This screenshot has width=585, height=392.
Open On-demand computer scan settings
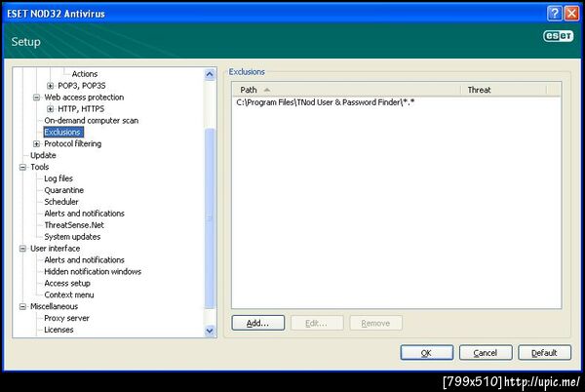tap(91, 120)
